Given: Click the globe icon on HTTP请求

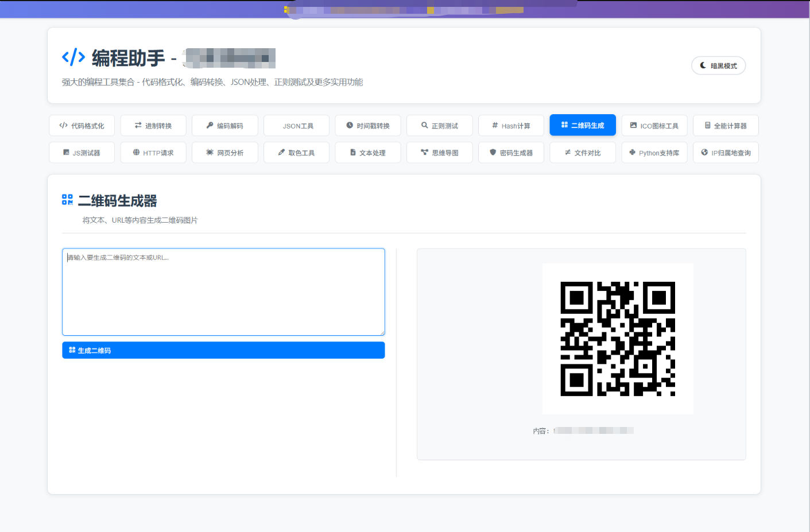Looking at the screenshot, I should [x=137, y=152].
